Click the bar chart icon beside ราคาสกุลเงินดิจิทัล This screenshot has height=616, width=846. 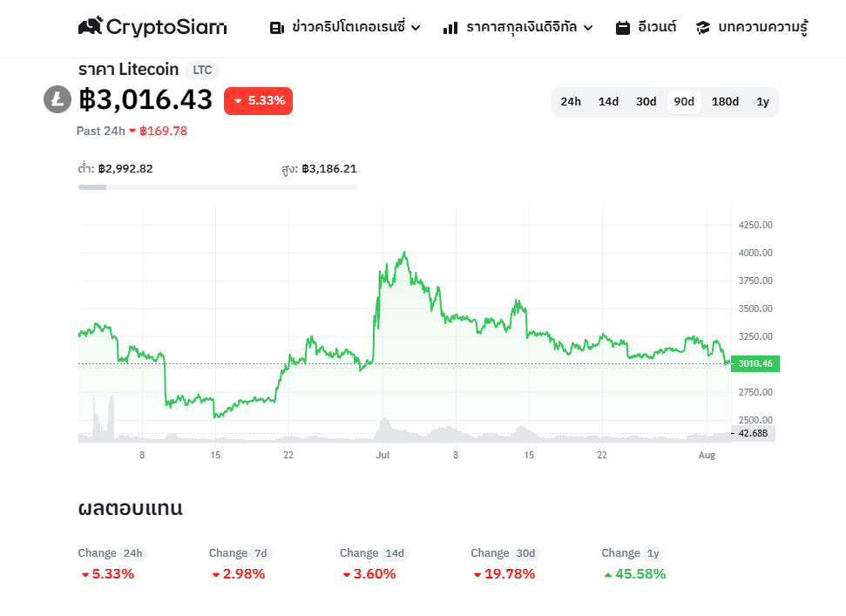[x=450, y=28]
